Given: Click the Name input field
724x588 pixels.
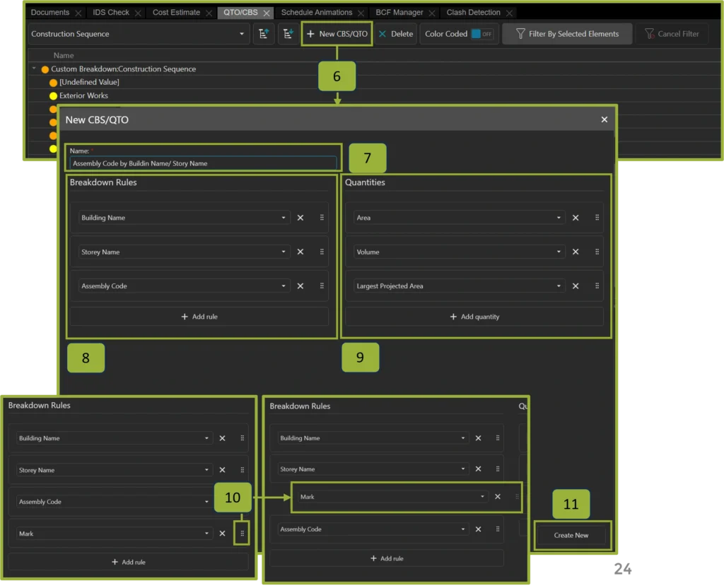Looking at the screenshot, I should pos(203,163).
